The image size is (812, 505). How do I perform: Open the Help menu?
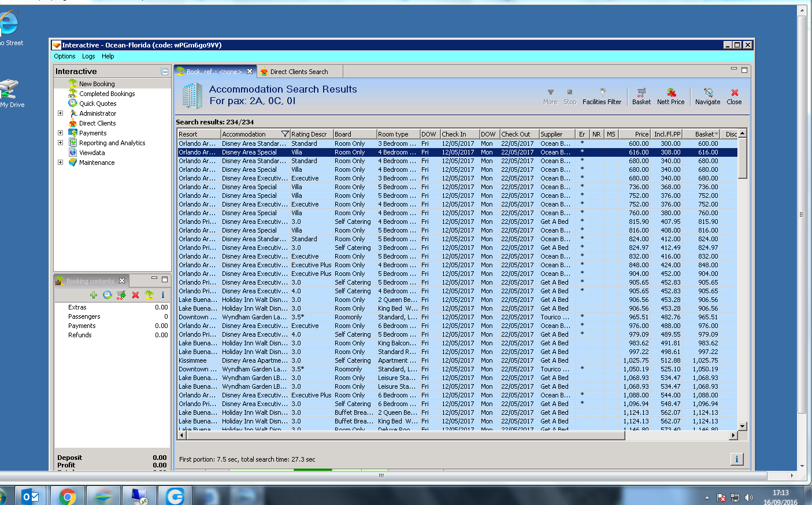[108, 56]
